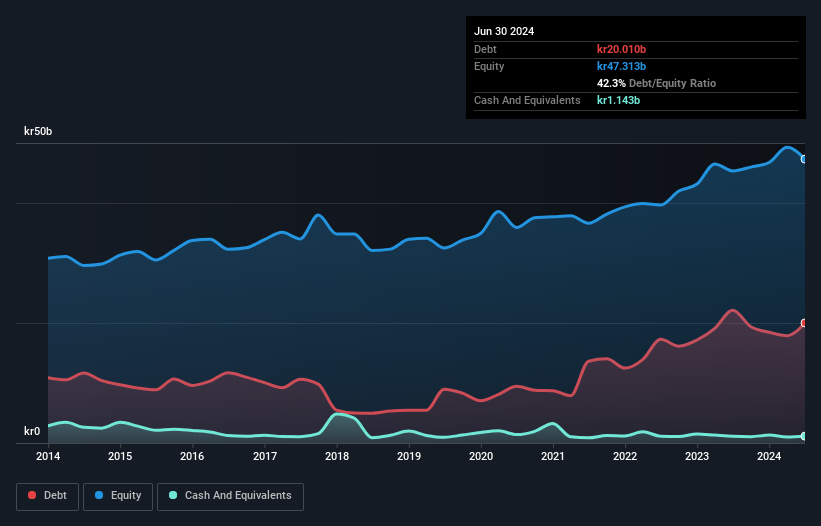The height and width of the screenshot is (526, 821).
Task: Click the red Debt endpoint marker on chart
Action: (x=803, y=323)
